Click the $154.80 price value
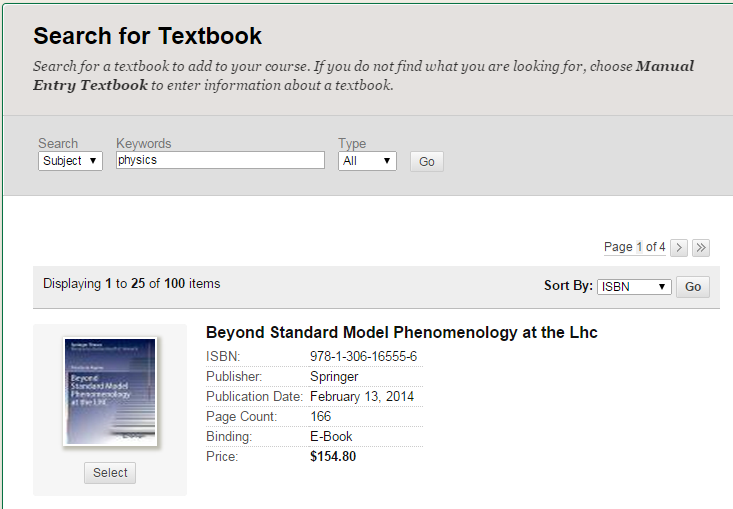Viewport: 733px width, 509px height. pyautogui.click(x=333, y=457)
